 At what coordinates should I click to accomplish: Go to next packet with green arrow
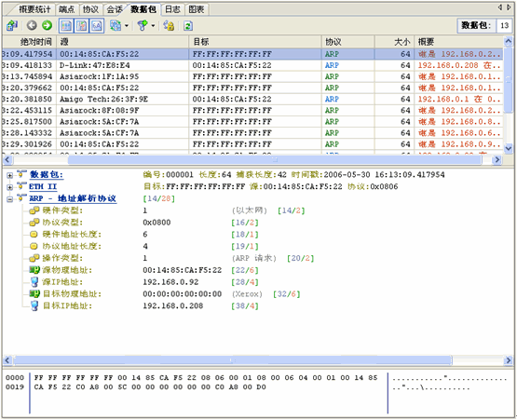48,25
